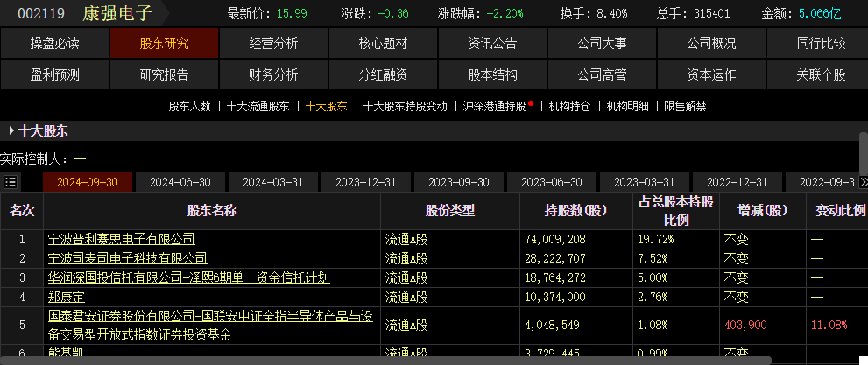
Task: Open 国泰君安证券 semiconductor fund shareholder link
Action: click(x=210, y=326)
